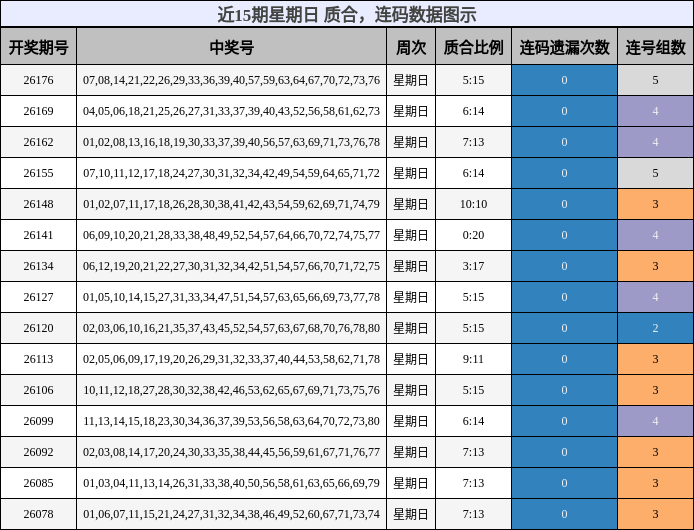
Task: Click winning numbers of period 26169
Action: coord(231,111)
